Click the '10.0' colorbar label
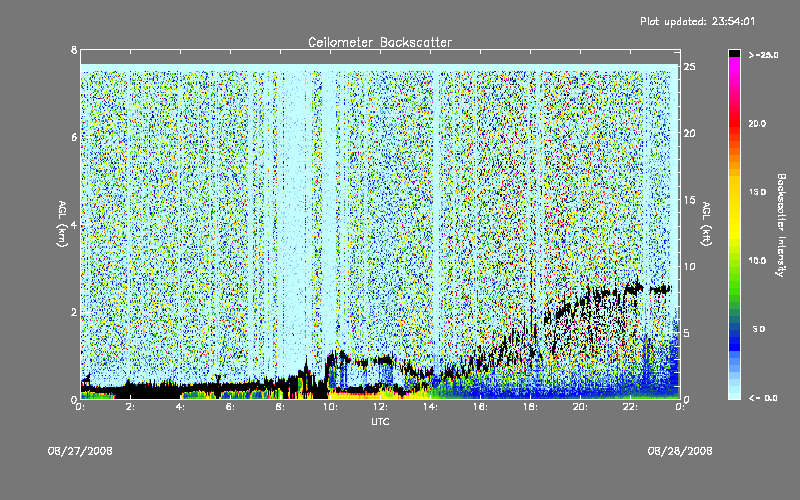800x500 pixels. tap(757, 261)
